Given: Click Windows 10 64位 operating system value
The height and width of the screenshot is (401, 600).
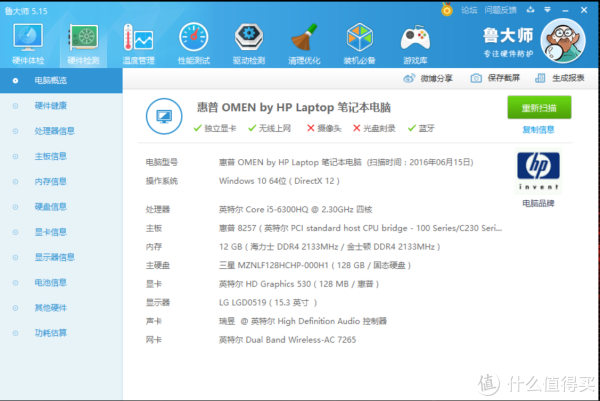Looking at the screenshot, I should click(279, 181).
